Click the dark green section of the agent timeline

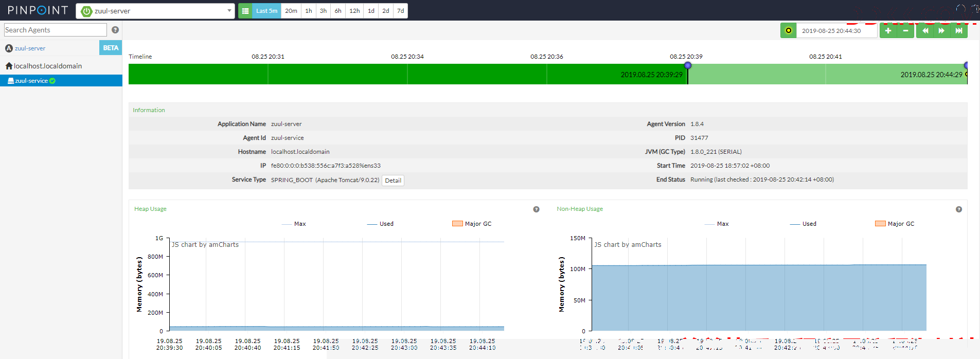point(408,74)
